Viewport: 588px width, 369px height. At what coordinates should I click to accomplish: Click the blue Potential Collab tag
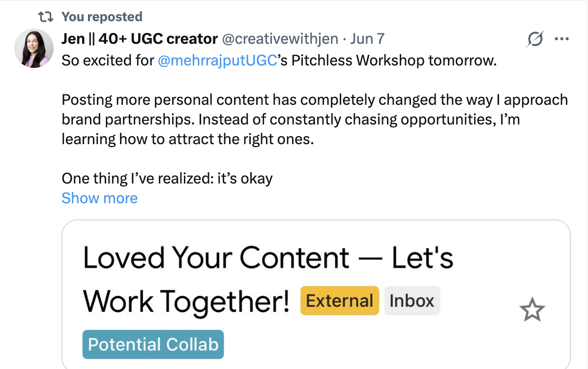[x=153, y=344]
